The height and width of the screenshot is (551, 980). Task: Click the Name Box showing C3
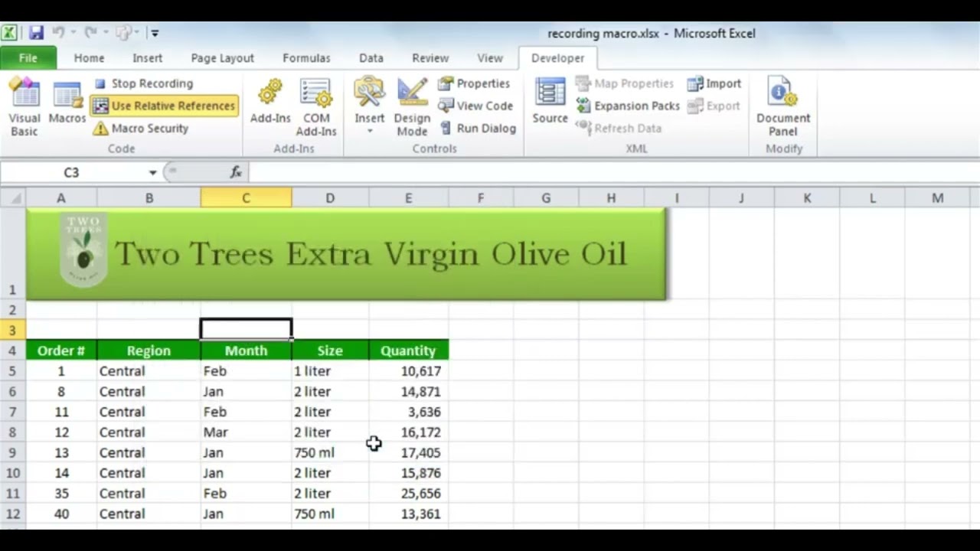click(x=71, y=172)
